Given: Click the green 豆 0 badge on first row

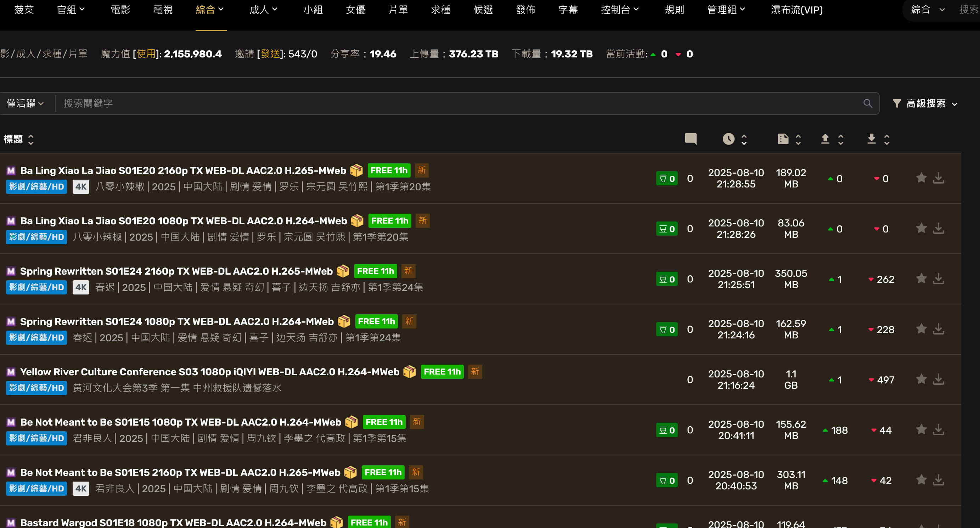Looking at the screenshot, I should point(666,178).
